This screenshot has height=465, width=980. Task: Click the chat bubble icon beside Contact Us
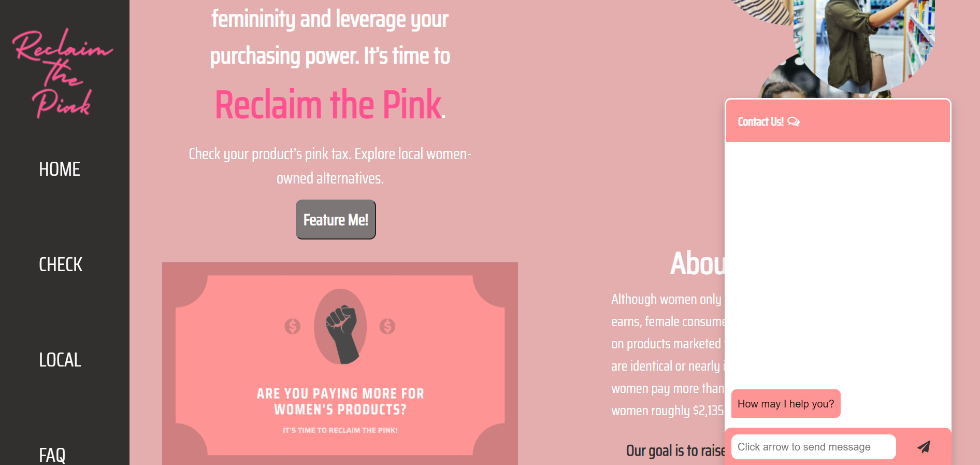coord(794,122)
